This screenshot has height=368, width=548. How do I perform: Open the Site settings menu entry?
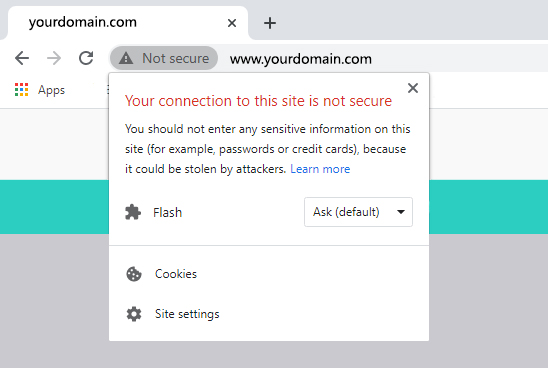(x=269, y=314)
